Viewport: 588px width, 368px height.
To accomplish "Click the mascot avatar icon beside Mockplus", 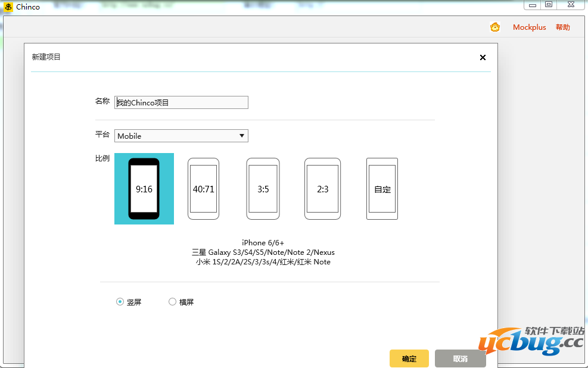I will point(495,27).
